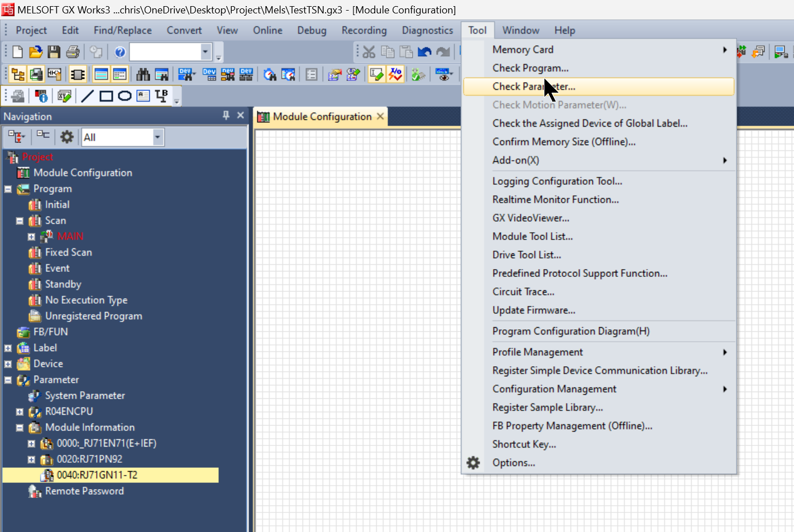Click the Cut scissors icon
The height and width of the screenshot is (532, 794).
point(369,52)
